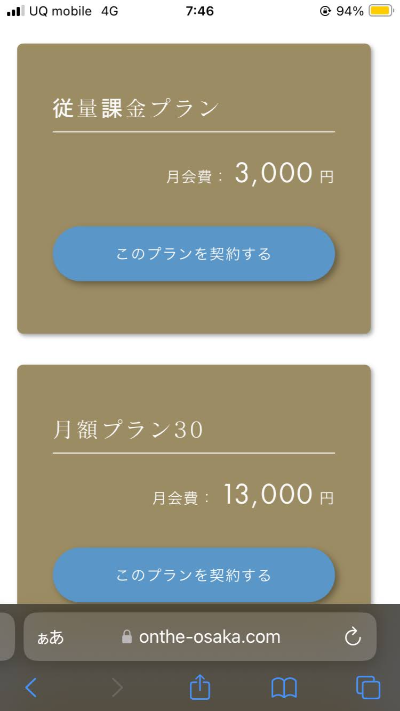The width and height of the screenshot is (400, 711).
Task: Tap the 従量課金プラン heading
Action: point(136,109)
